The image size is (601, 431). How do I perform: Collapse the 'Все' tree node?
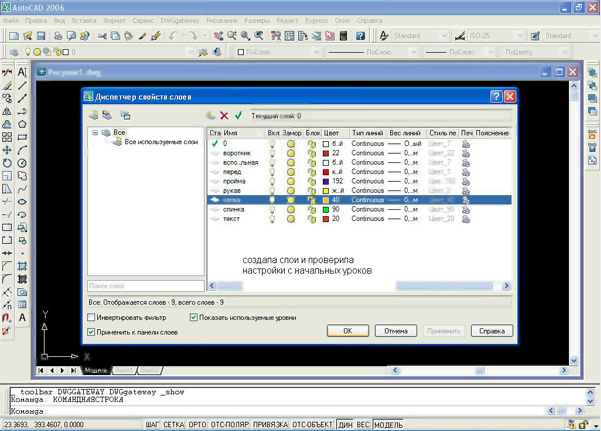(96, 132)
